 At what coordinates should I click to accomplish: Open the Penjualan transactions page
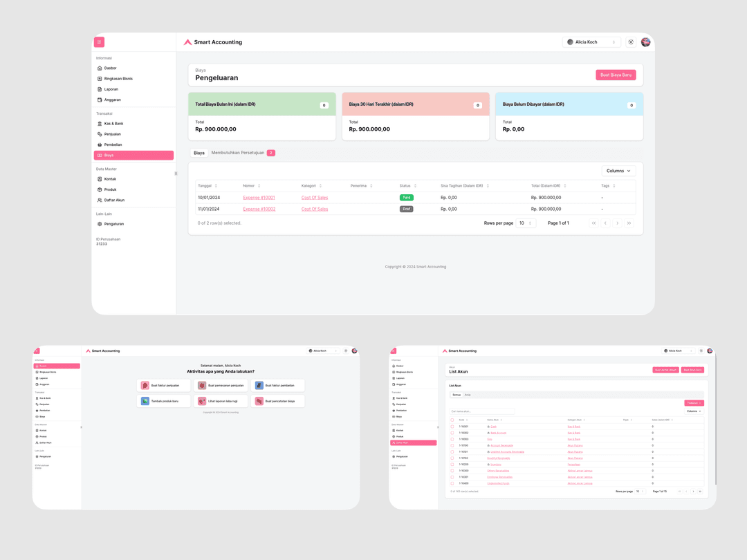[112, 133]
